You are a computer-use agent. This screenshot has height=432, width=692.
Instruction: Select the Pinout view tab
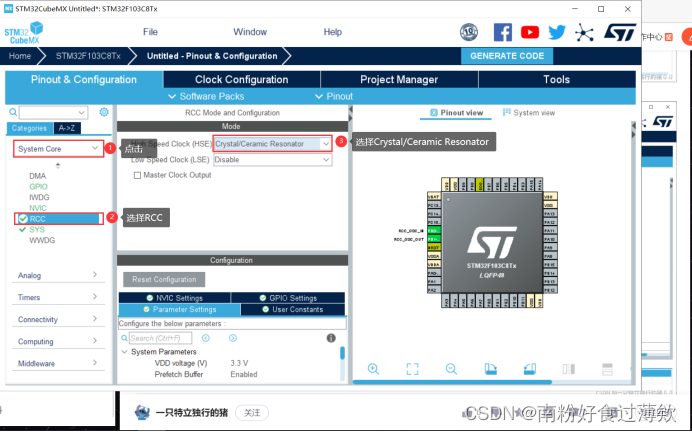(456, 113)
